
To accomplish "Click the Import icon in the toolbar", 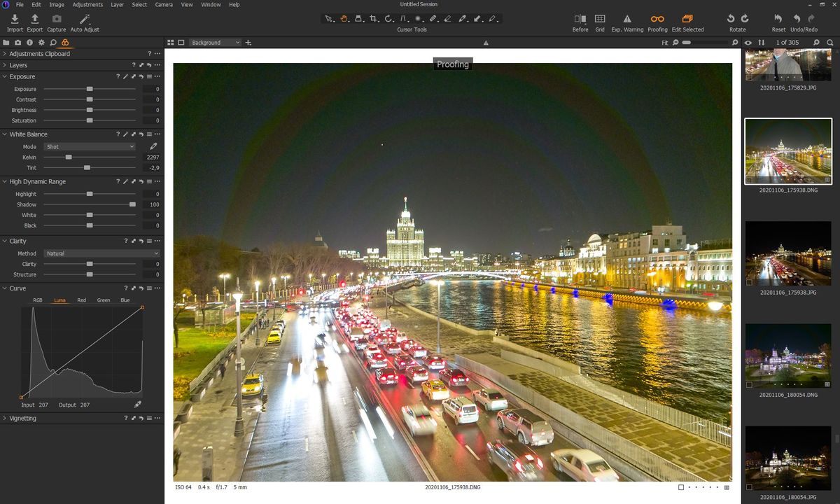I will [x=15, y=20].
